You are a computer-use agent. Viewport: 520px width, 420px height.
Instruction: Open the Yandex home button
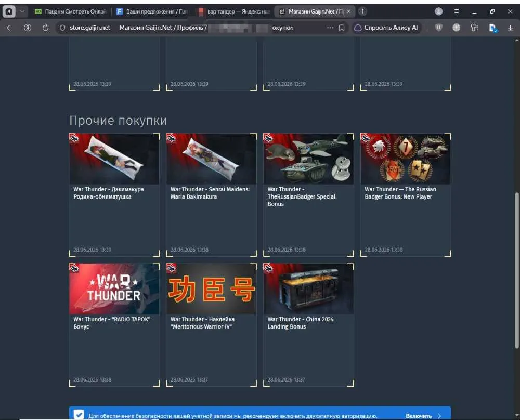click(x=28, y=28)
